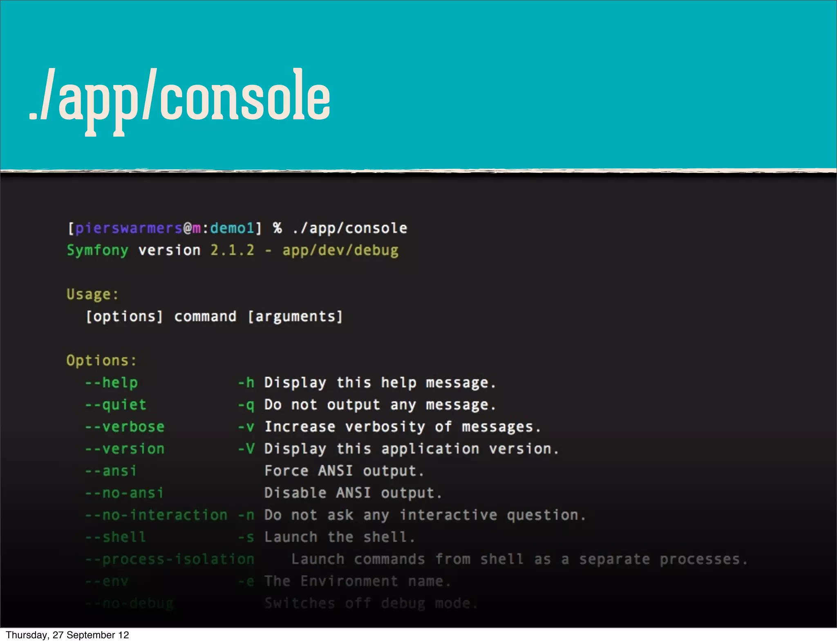Image resolution: width=837 pixels, height=644 pixels.
Task: Click 'app/dev/debug' text
Action: (x=340, y=250)
